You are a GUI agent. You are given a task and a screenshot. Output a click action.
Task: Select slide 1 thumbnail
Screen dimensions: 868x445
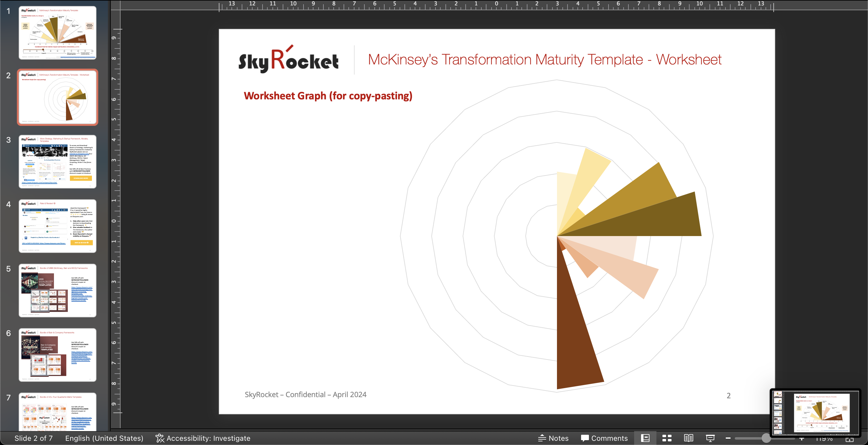click(x=58, y=33)
